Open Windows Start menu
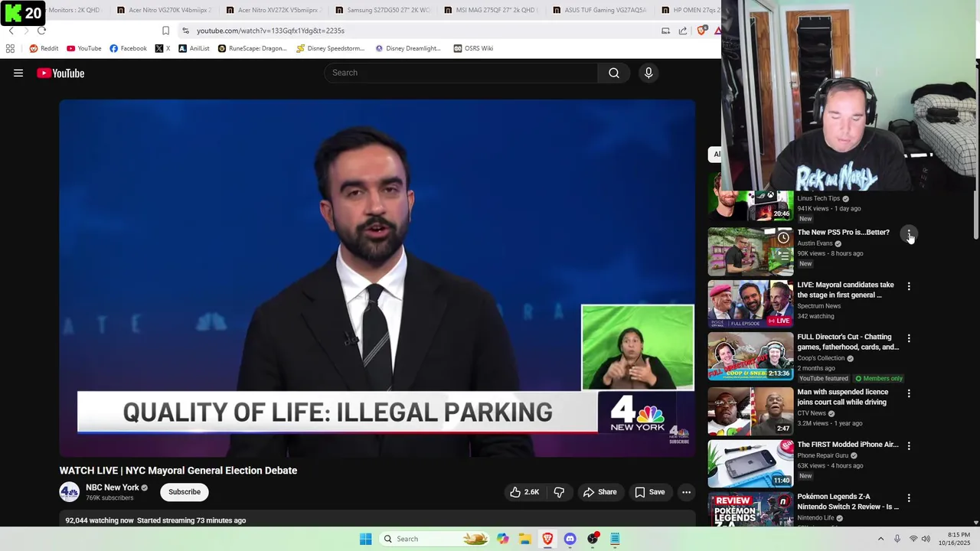Image resolution: width=980 pixels, height=551 pixels. click(366, 539)
